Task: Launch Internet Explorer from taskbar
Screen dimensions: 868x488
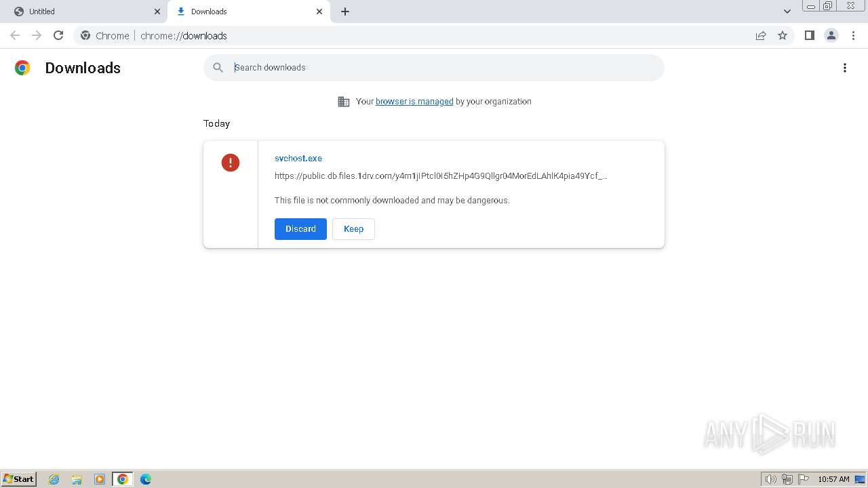Action: pos(54,479)
